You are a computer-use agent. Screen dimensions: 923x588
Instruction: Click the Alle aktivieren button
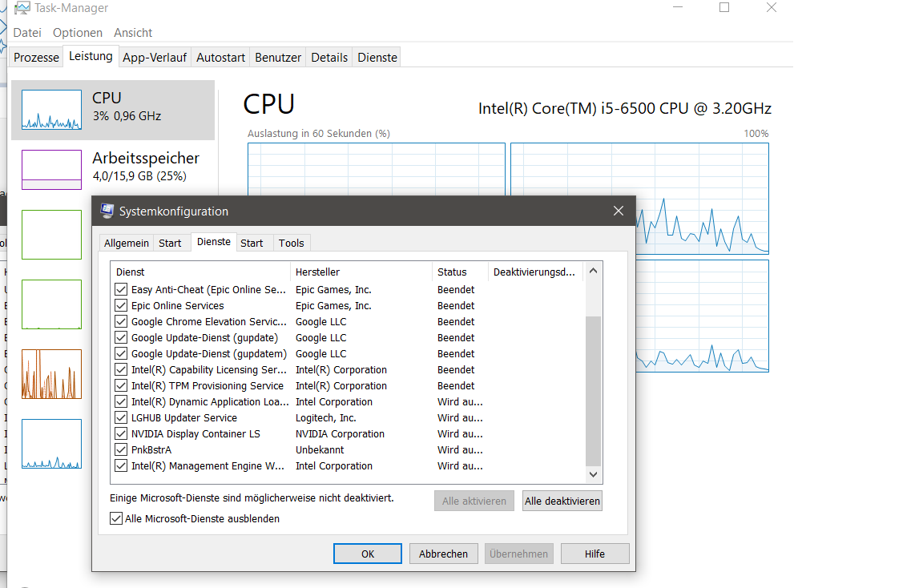(474, 501)
